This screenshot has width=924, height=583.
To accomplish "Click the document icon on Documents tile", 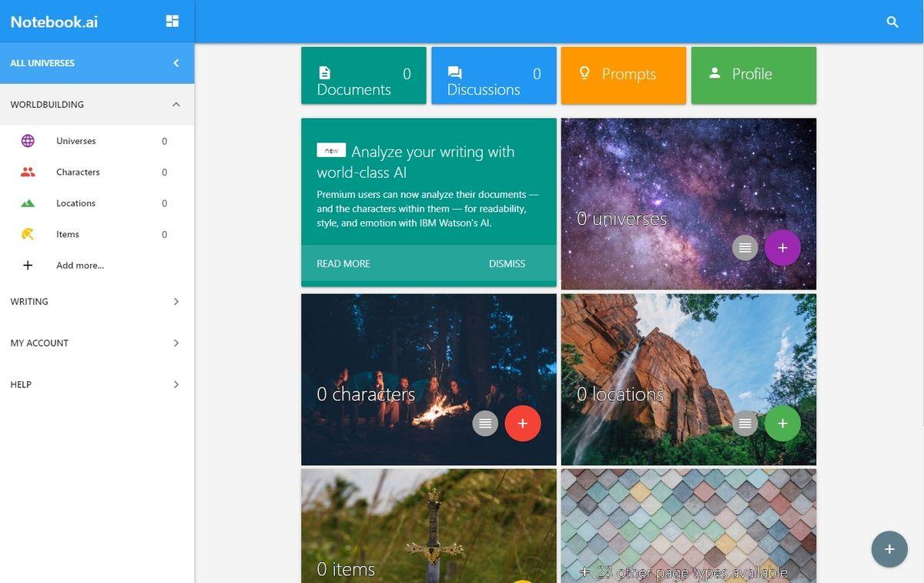I will (325, 73).
